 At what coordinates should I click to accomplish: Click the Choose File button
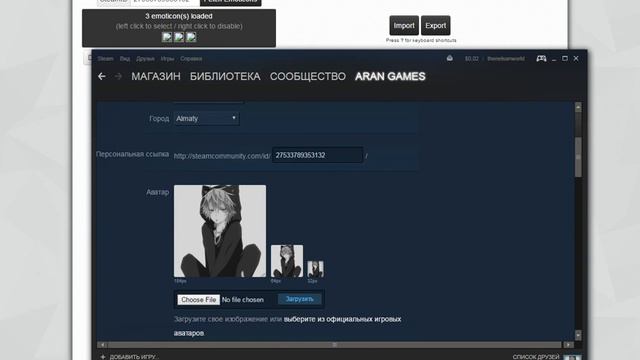198,300
